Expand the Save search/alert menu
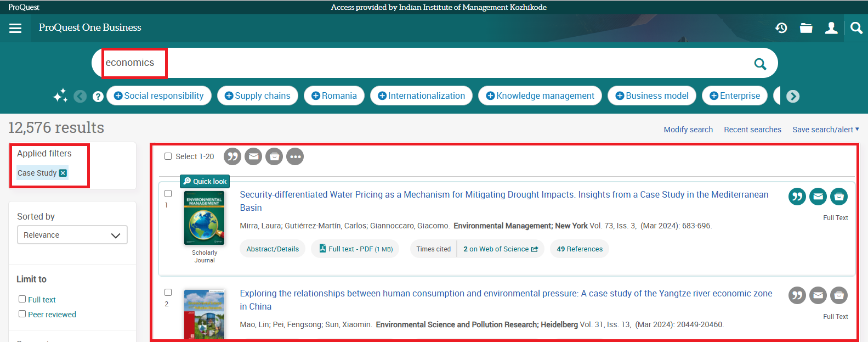Screen dimensions: 868x342 (x=825, y=130)
